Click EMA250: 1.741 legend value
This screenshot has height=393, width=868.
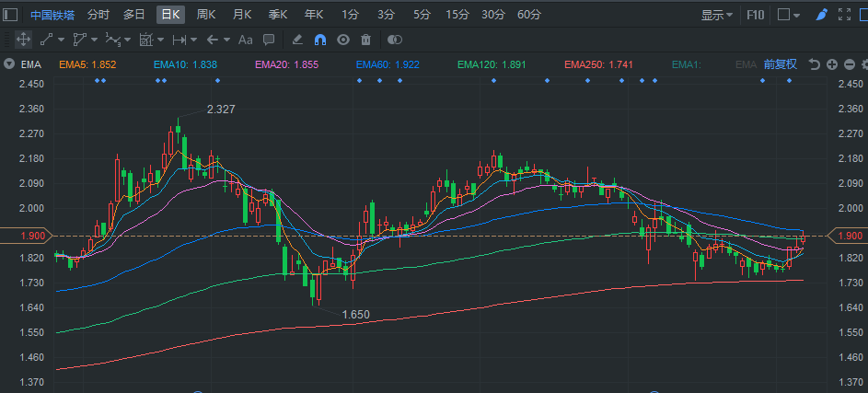click(598, 64)
